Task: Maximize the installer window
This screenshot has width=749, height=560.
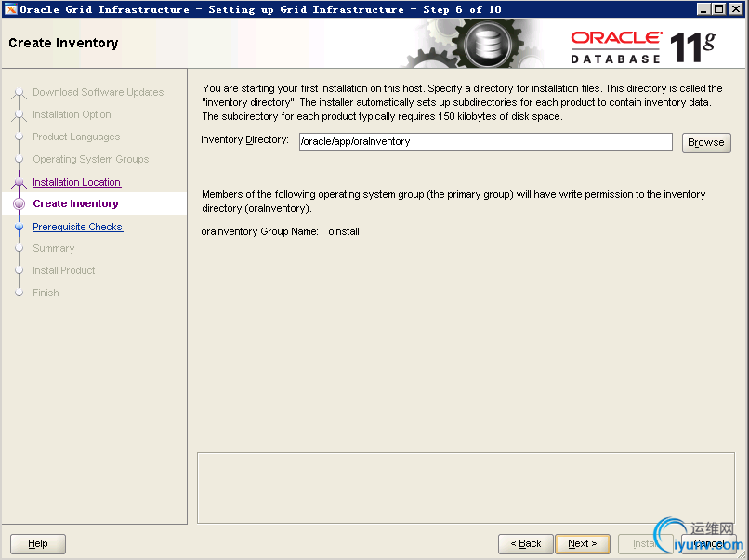Action: 719,9
